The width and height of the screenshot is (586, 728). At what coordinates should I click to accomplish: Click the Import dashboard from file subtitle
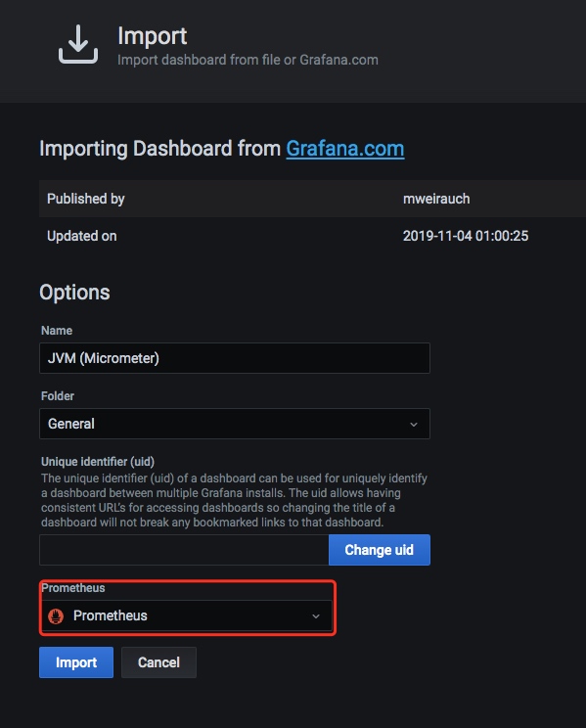(248, 60)
